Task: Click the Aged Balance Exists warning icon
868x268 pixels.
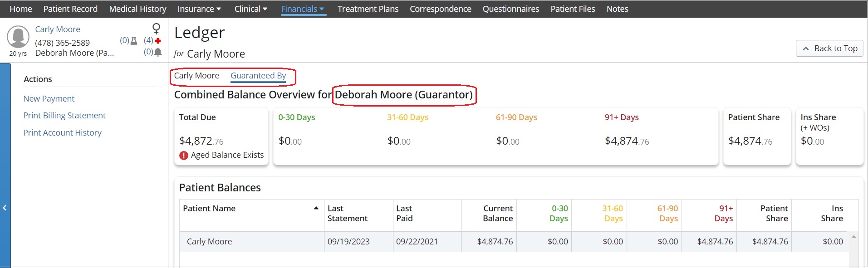Action: (183, 155)
